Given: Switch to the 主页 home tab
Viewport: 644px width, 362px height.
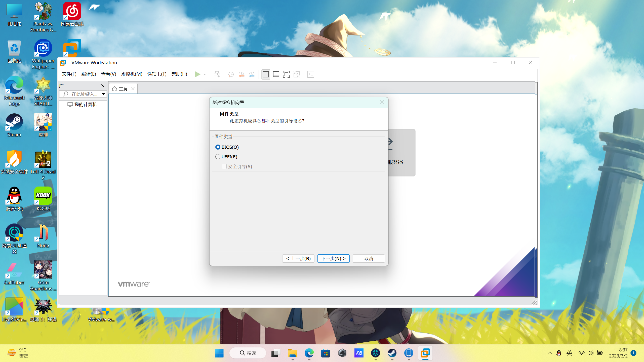Looking at the screenshot, I should (123, 89).
